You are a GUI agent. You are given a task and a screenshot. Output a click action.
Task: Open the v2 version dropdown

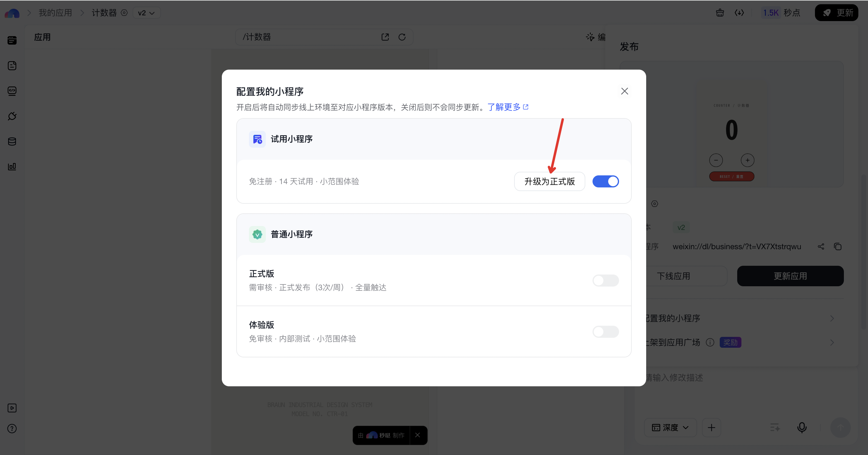(x=146, y=13)
